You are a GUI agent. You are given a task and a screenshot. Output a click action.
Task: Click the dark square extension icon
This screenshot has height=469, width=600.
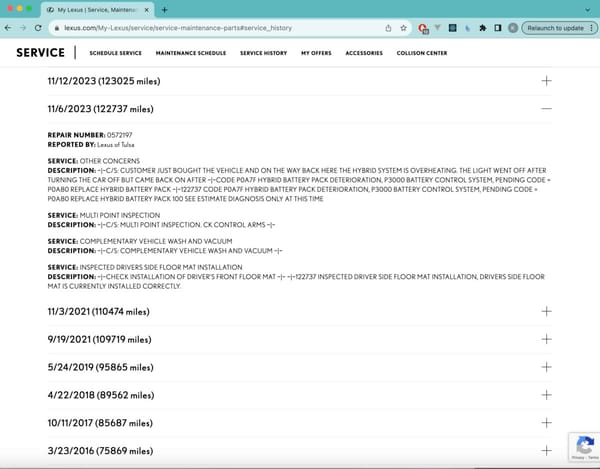tap(452, 28)
